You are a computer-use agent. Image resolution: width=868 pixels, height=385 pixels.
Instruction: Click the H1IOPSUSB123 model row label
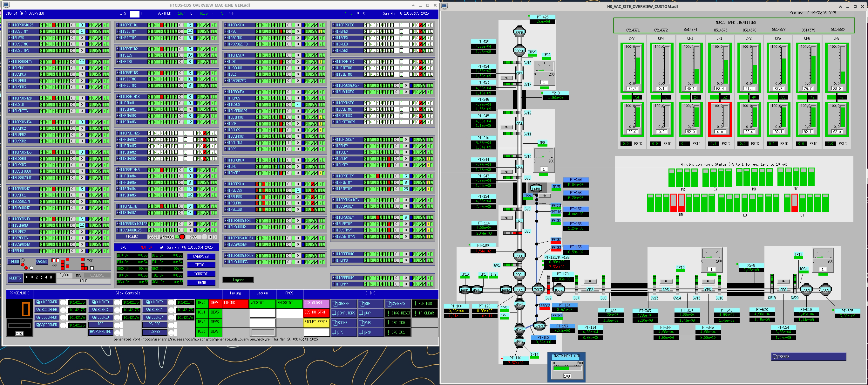pyautogui.click(x=22, y=25)
